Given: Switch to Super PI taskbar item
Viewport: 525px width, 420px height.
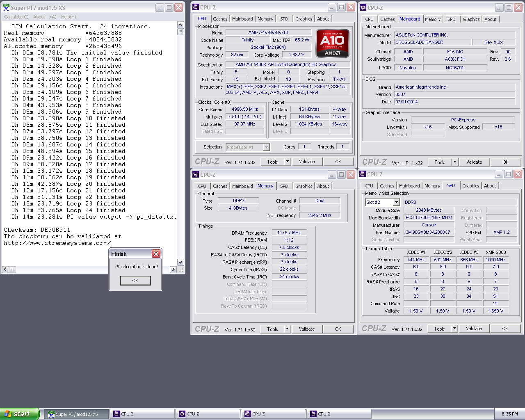Looking at the screenshot, I should point(77,414).
